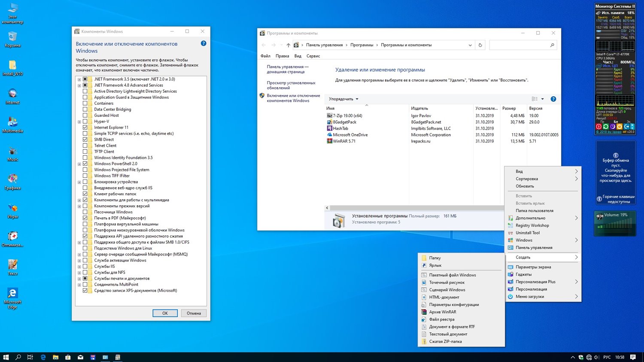This screenshot has height=362, width=644.
Task: Enable Песочница Windows checkbox
Action: pyautogui.click(x=85, y=212)
